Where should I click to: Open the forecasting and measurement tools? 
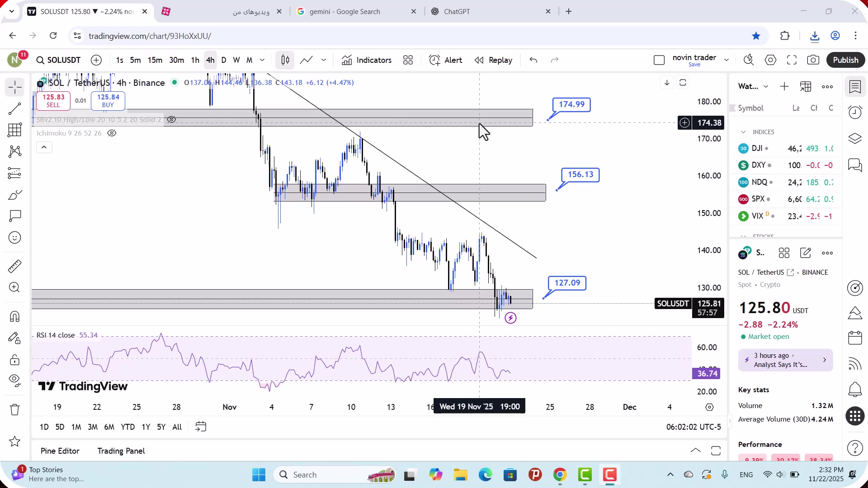coord(14,173)
